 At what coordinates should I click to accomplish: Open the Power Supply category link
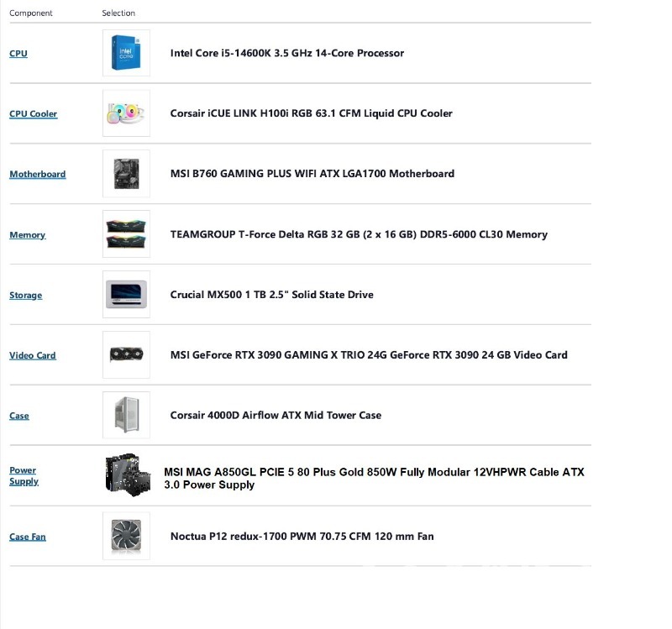coord(23,476)
